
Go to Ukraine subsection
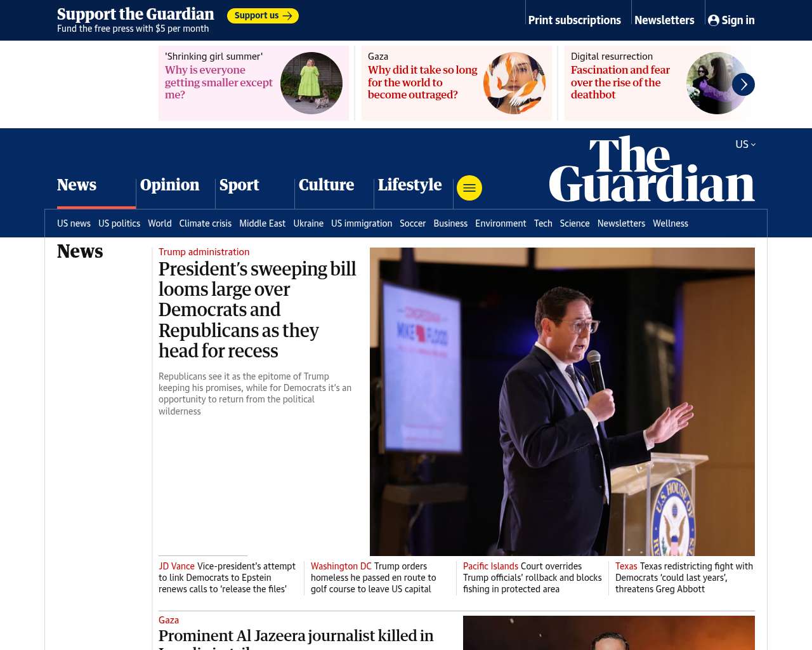click(x=308, y=223)
